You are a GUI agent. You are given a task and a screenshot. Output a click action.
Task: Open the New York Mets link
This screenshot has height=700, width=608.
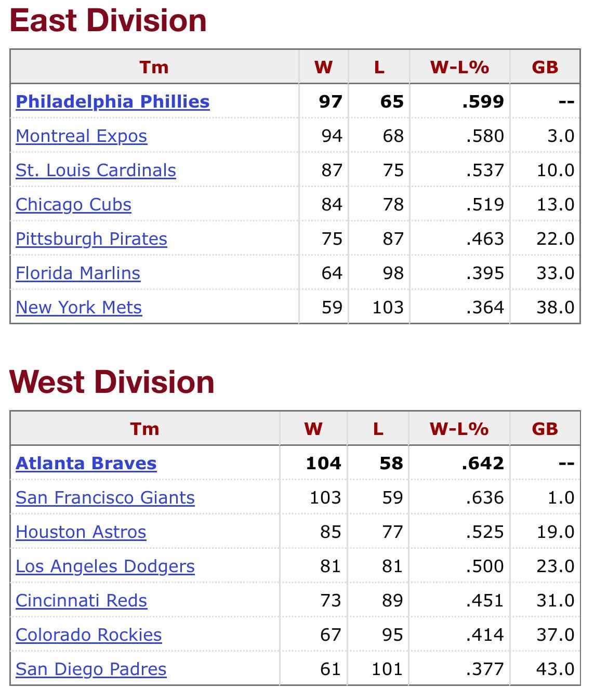pyautogui.click(x=78, y=307)
